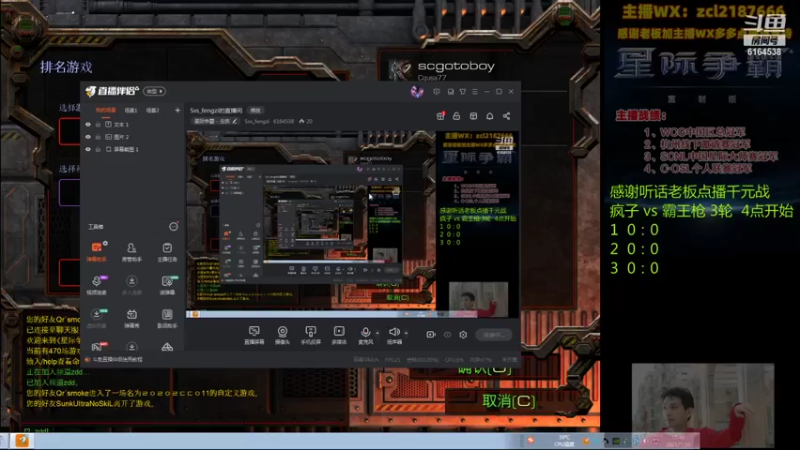Toggle visibility of 图片 2 source
The image size is (800, 450).
[x=88, y=137]
